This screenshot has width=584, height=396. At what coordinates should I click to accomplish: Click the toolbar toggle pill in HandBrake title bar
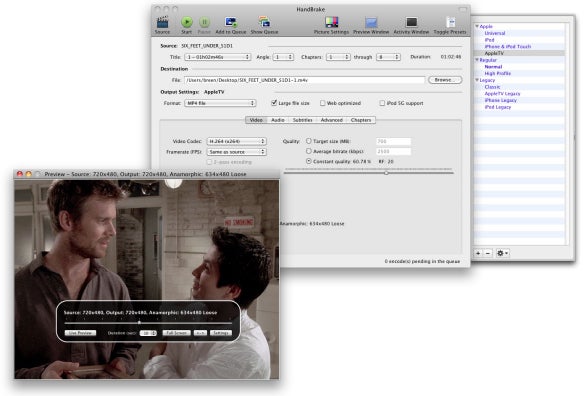coord(463,9)
